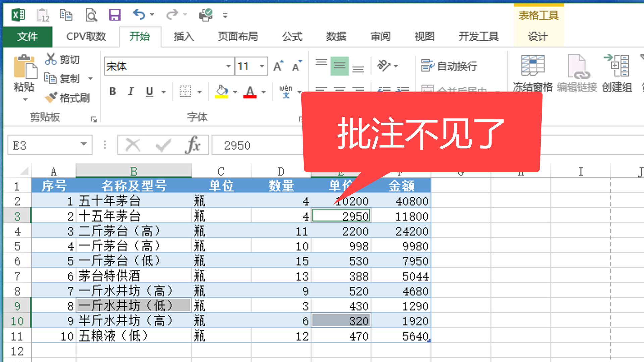The image size is (644, 362).
Task: Open Insert Function fx icon
Action: point(193,145)
